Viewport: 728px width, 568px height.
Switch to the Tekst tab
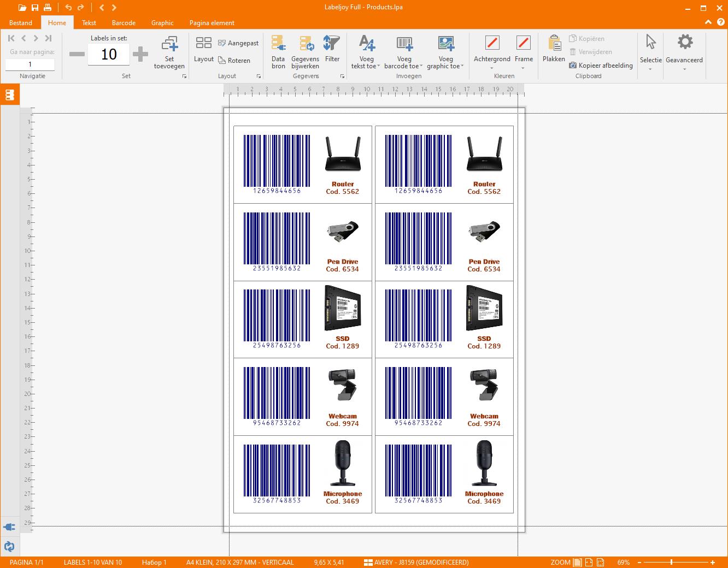(x=89, y=23)
